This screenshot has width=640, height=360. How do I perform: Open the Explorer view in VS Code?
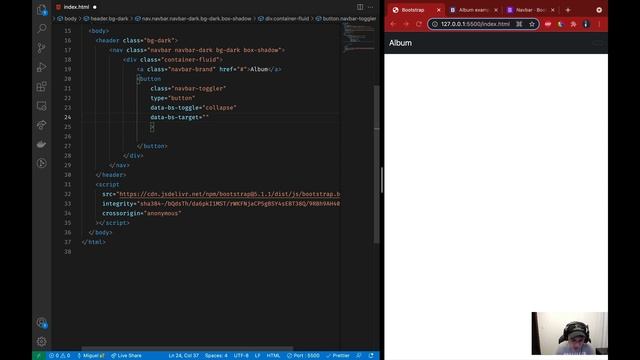click(x=42, y=10)
